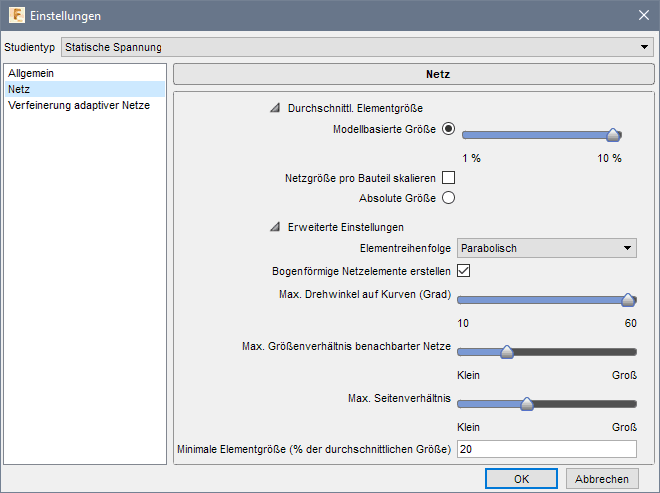Click the Minimale Elementgröße input field
The image size is (660, 493).
pos(547,449)
